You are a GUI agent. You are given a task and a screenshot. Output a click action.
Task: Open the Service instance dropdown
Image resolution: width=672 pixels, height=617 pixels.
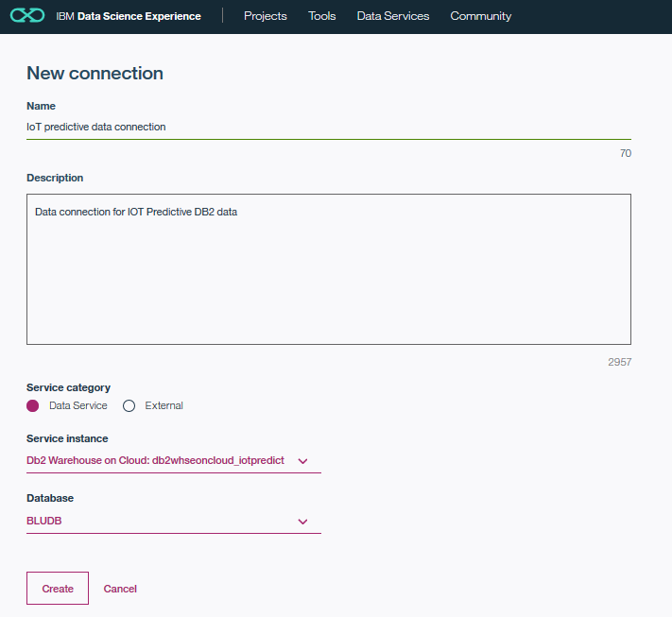[x=174, y=461]
